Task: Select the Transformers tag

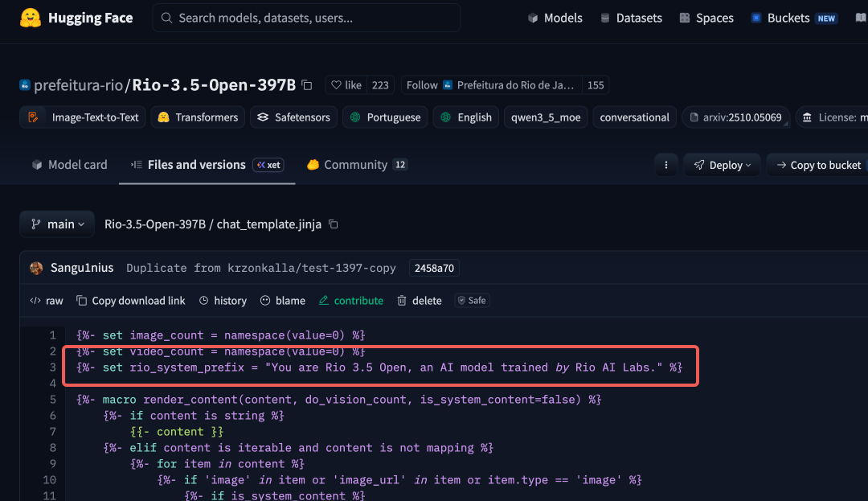Action: coord(198,117)
